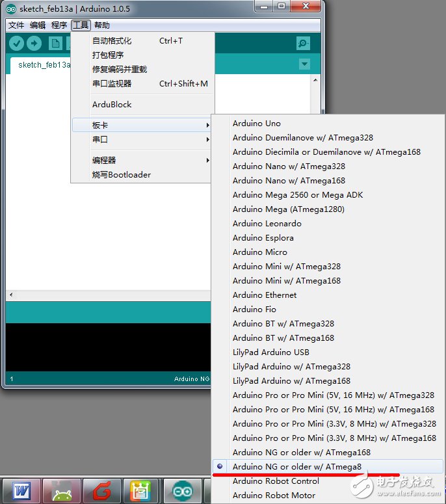This screenshot has width=446, height=504.
Task: Close the 工具 menu via its menu label
Action: click(x=81, y=25)
